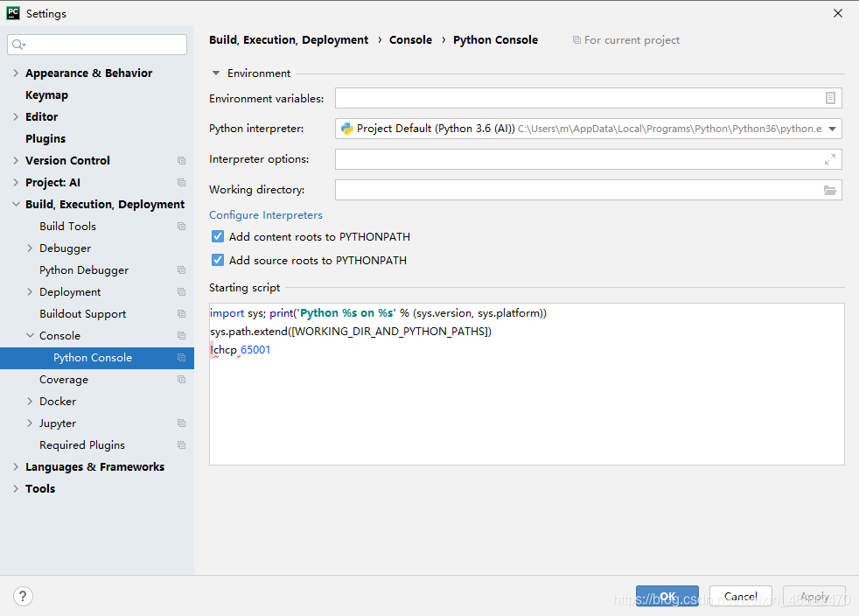859x616 pixels.
Task: Click the PyCharm logo in title bar
Action: (x=13, y=13)
